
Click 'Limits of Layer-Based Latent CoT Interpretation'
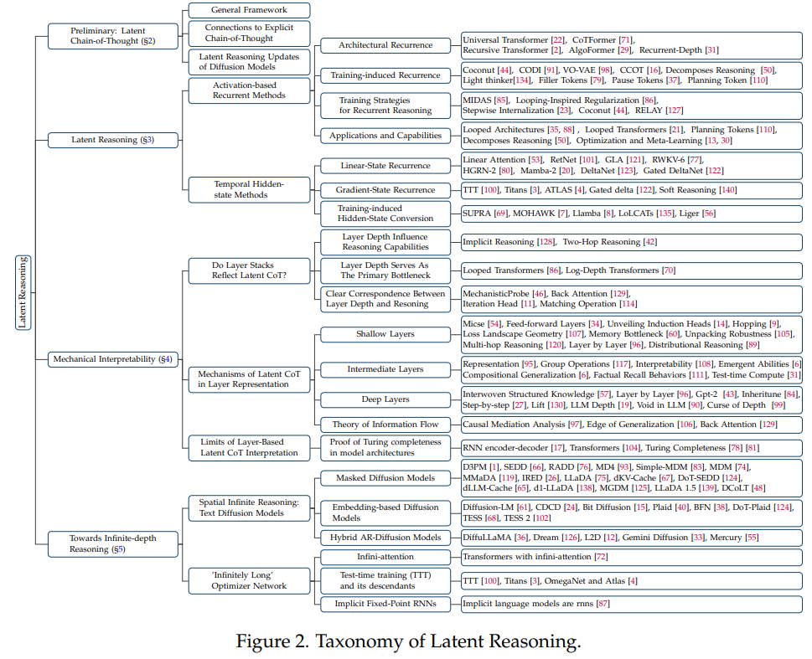(249, 448)
